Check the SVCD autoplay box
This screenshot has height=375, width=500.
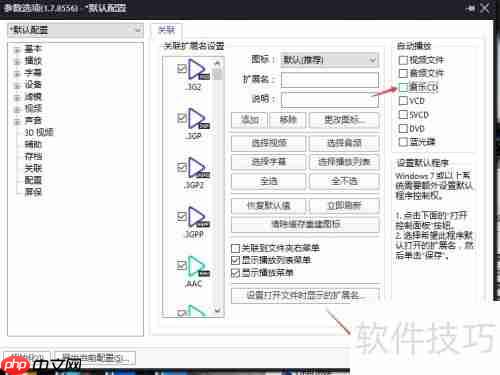point(403,115)
